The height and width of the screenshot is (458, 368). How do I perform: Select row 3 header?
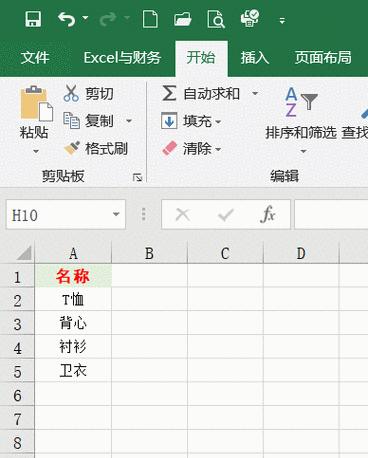click(x=17, y=323)
